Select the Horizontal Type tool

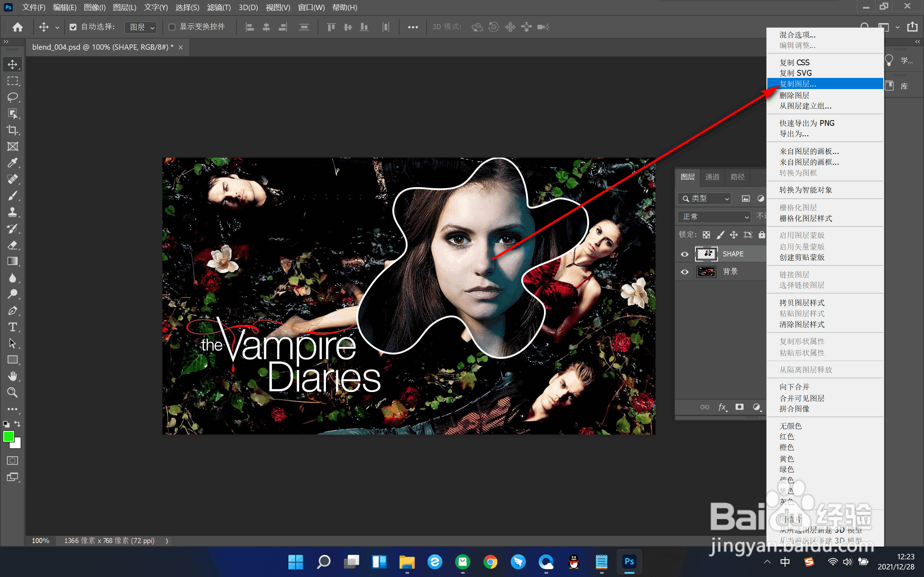pos(12,327)
